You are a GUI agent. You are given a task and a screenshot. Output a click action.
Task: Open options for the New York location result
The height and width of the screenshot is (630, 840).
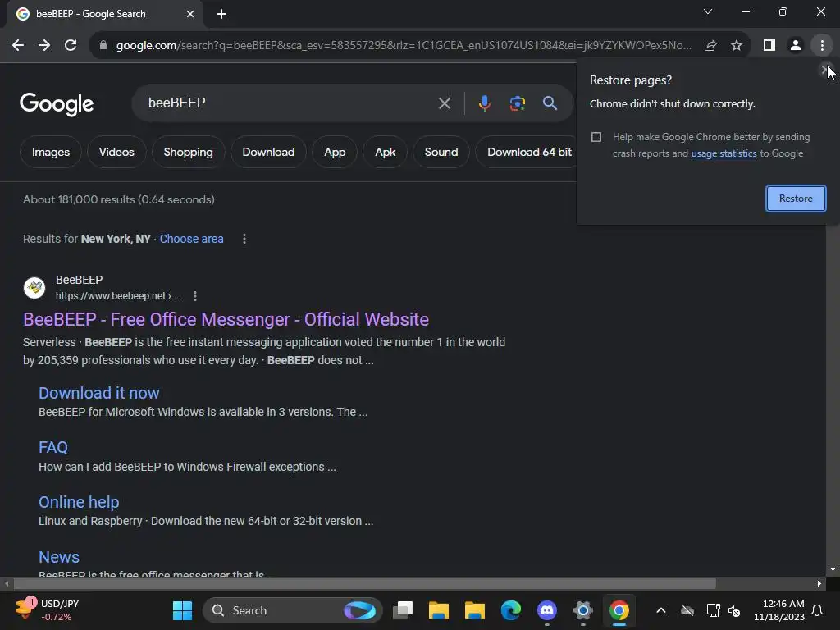tap(244, 239)
